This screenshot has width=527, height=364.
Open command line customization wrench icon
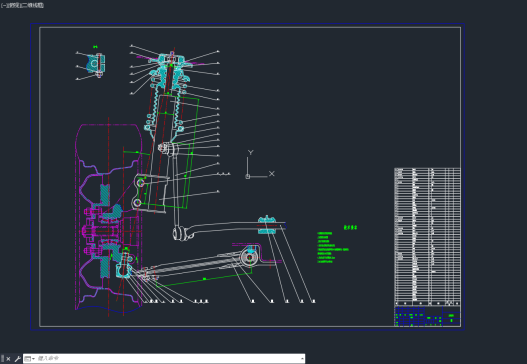click(17, 359)
